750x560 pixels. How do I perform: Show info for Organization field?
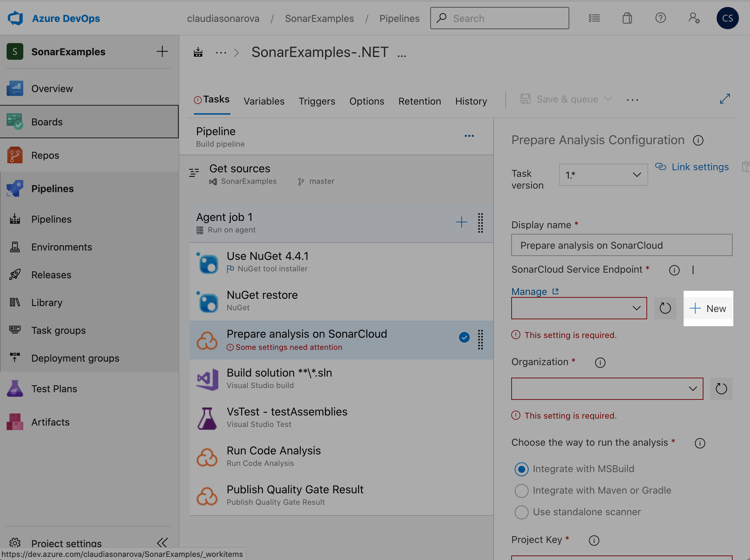click(600, 363)
